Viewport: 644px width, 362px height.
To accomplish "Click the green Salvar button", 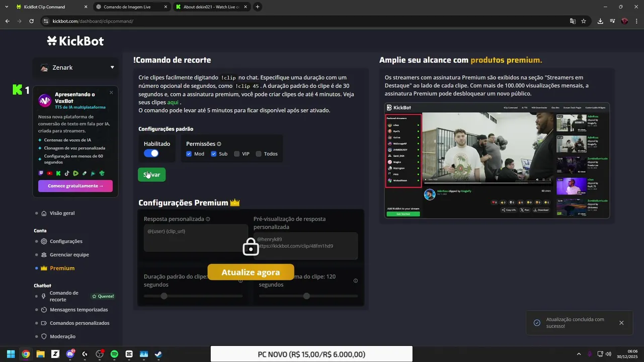I will tap(151, 174).
